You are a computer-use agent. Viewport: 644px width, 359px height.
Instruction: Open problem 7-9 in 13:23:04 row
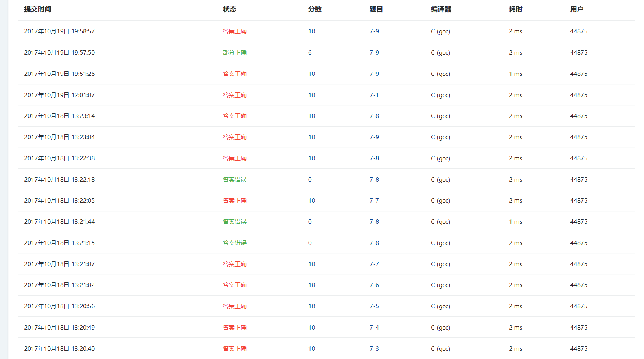coord(374,137)
